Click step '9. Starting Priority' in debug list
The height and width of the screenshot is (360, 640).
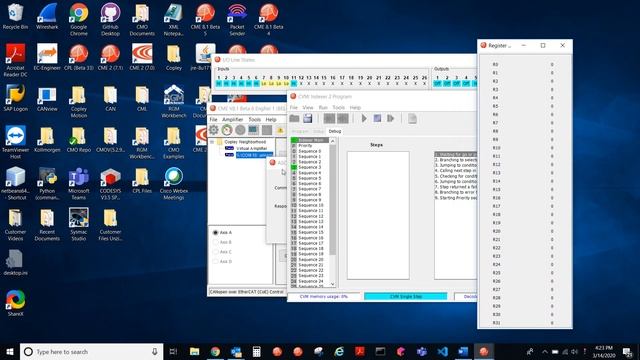(x=455, y=198)
